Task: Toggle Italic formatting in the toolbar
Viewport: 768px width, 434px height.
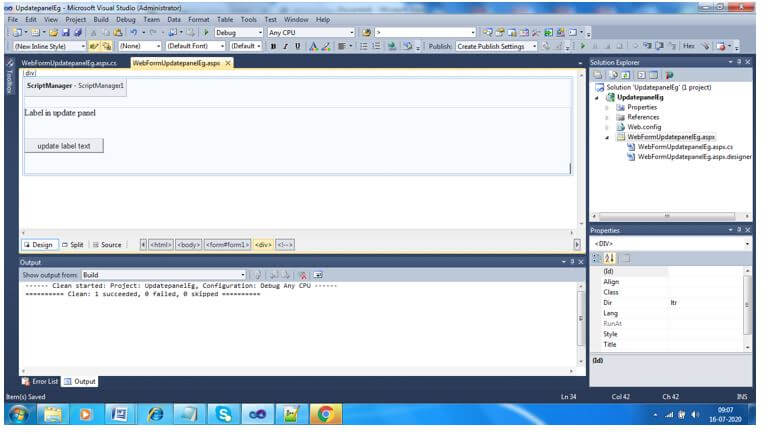Action: click(x=285, y=46)
